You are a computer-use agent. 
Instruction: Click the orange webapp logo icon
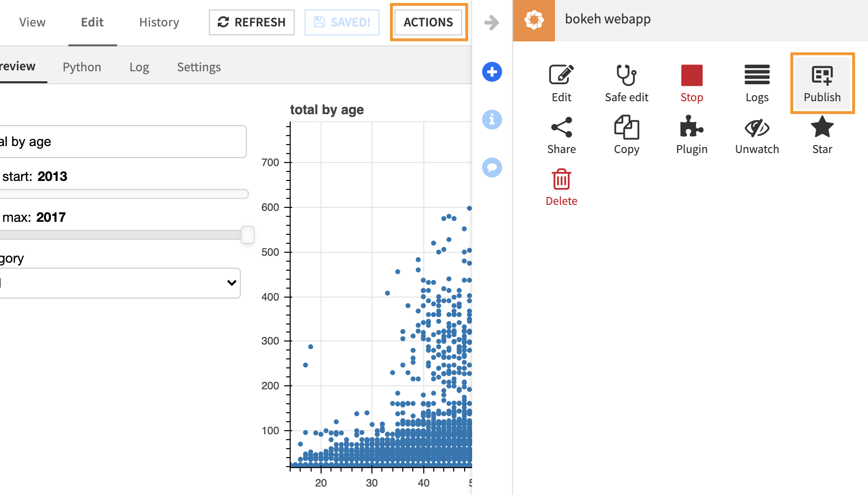[x=533, y=20]
